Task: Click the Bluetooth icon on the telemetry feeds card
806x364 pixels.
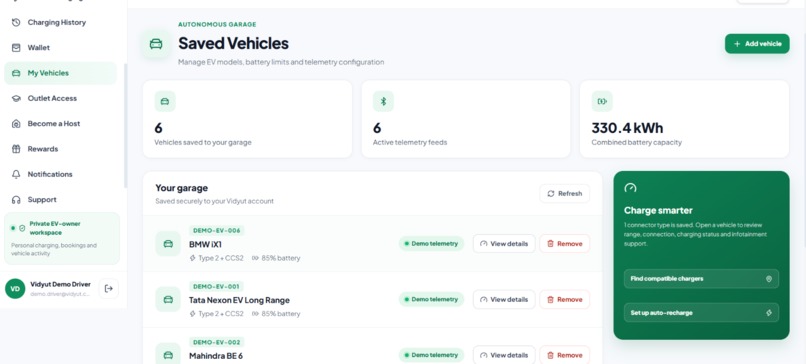Action: [383, 101]
